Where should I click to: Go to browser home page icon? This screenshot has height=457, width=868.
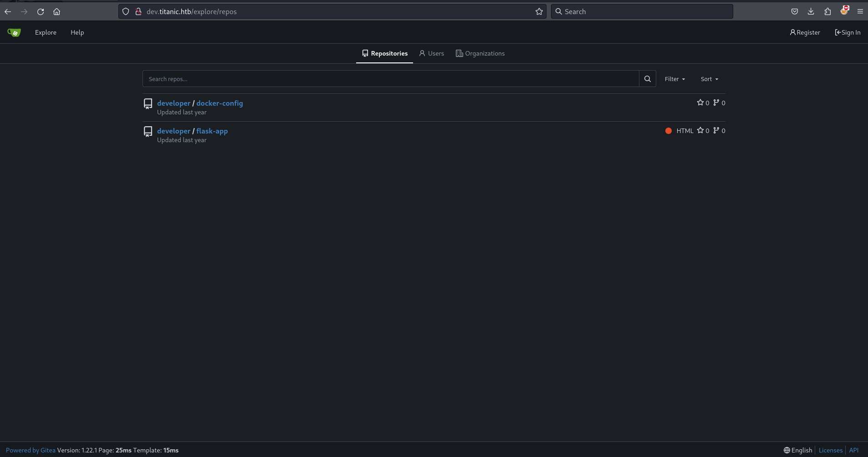(x=56, y=12)
